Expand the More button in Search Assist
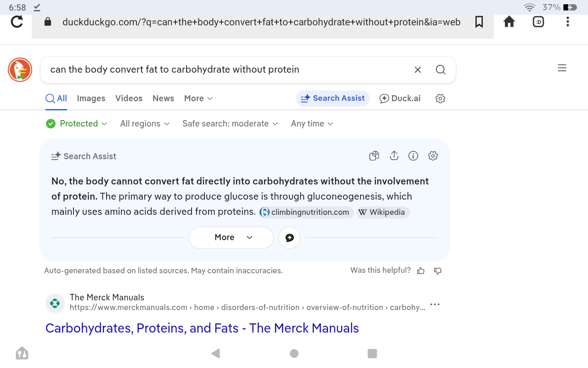This screenshot has width=588, height=368. [x=231, y=238]
